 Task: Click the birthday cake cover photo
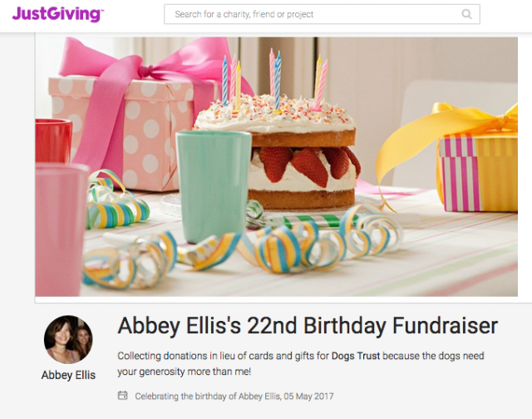tap(277, 166)
